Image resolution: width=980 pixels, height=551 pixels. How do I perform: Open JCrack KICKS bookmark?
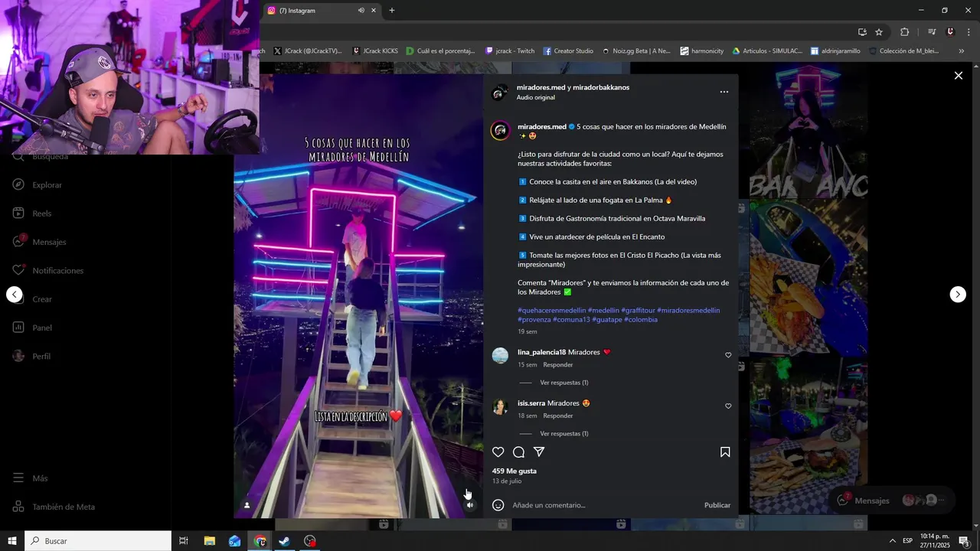click(x=375, y=51)
